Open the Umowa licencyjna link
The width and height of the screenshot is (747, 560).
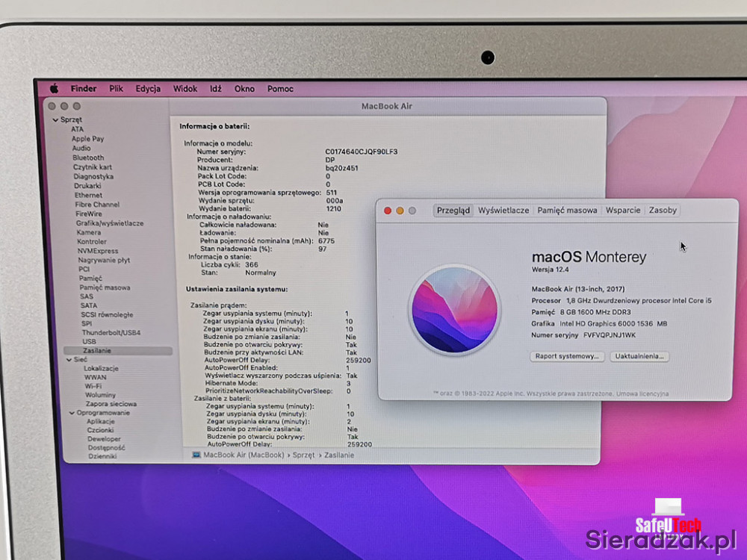pyautogui.click(x=642, y=393)
